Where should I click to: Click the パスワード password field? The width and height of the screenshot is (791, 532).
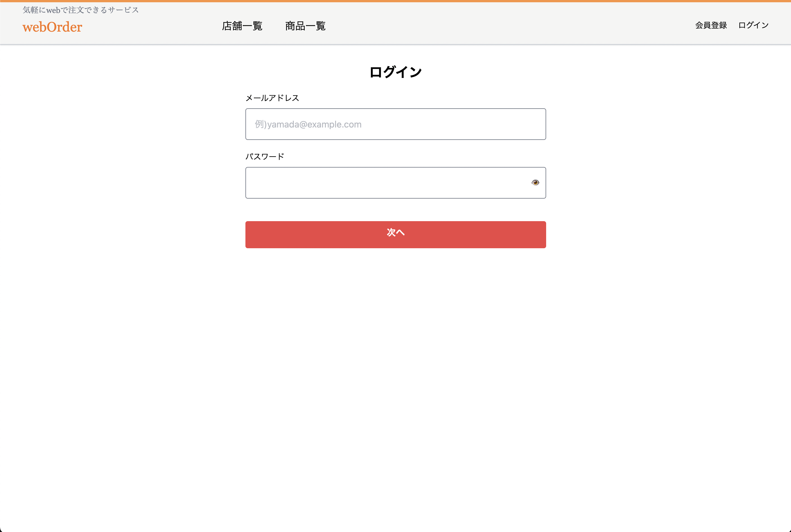click(x=373, y=183)
